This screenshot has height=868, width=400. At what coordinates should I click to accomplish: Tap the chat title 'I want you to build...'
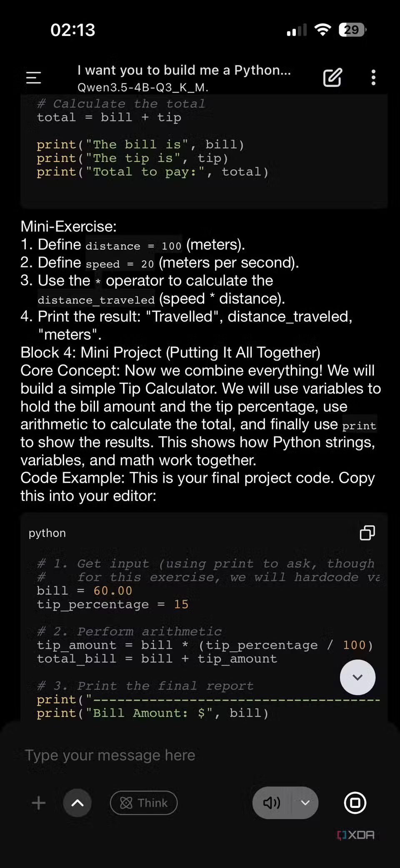184,70
